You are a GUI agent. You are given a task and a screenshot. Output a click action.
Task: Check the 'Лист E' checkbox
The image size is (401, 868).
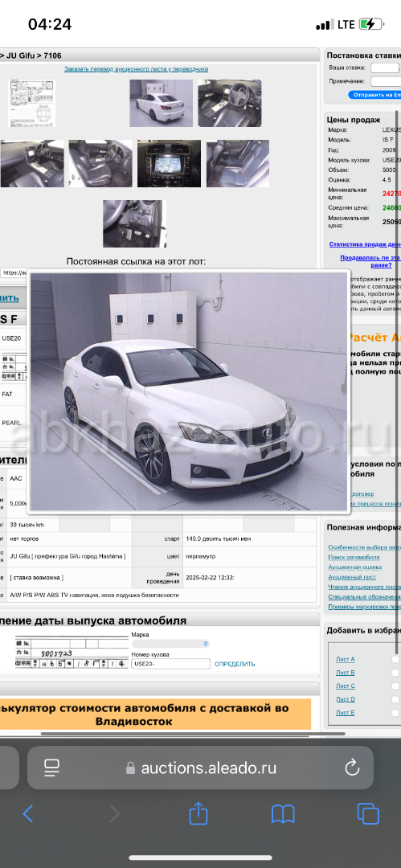pos(395,713)
